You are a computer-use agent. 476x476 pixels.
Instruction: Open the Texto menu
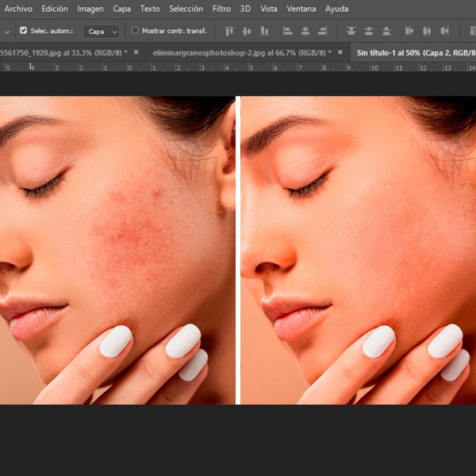[150, 9]
